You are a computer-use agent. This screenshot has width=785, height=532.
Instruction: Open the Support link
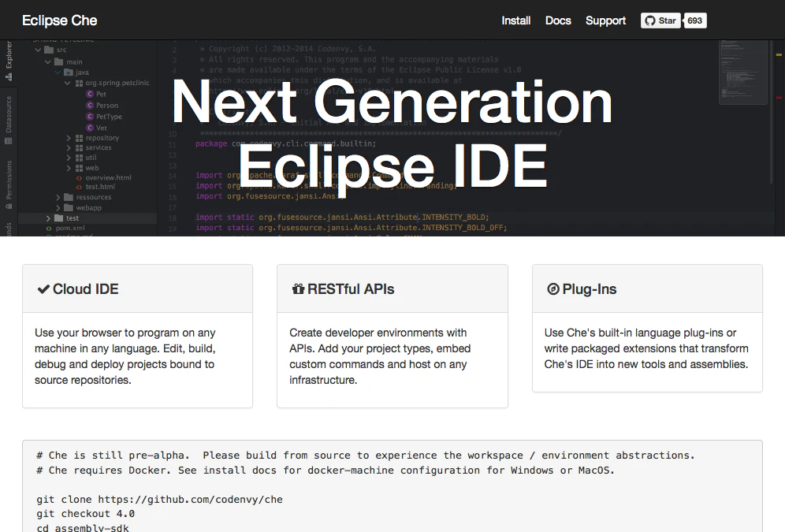click(605, 20)
